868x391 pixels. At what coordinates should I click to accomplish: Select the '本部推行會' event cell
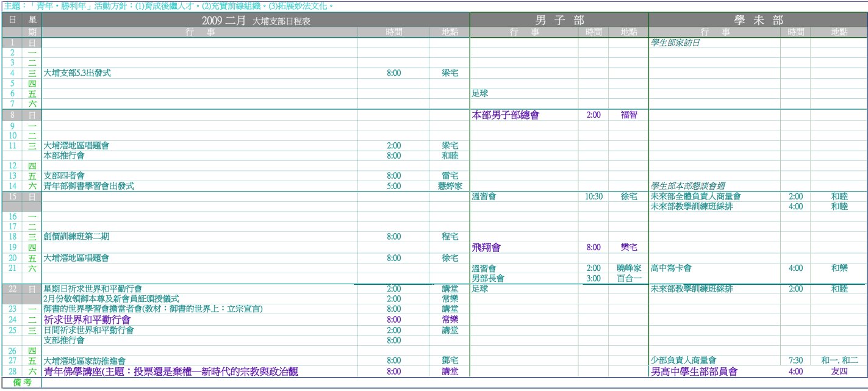pos(64,156)
